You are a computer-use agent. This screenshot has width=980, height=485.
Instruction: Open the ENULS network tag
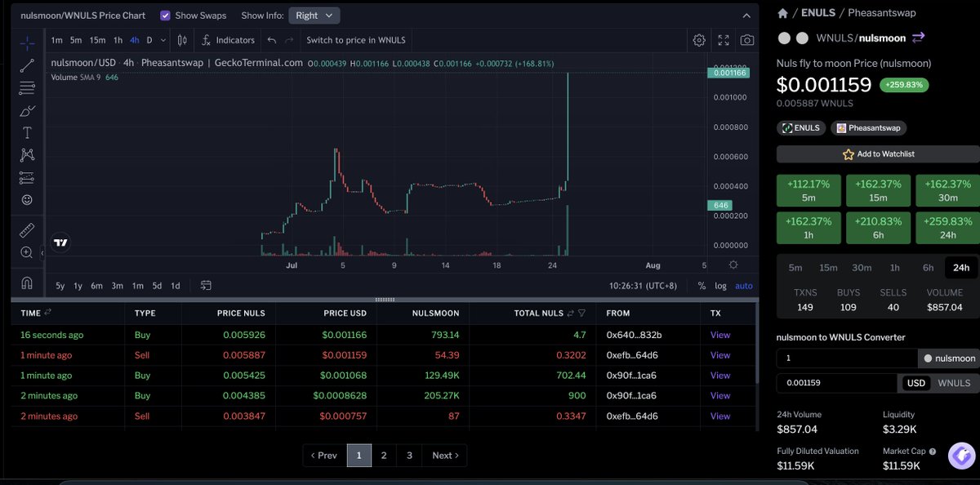pos(800,128)
